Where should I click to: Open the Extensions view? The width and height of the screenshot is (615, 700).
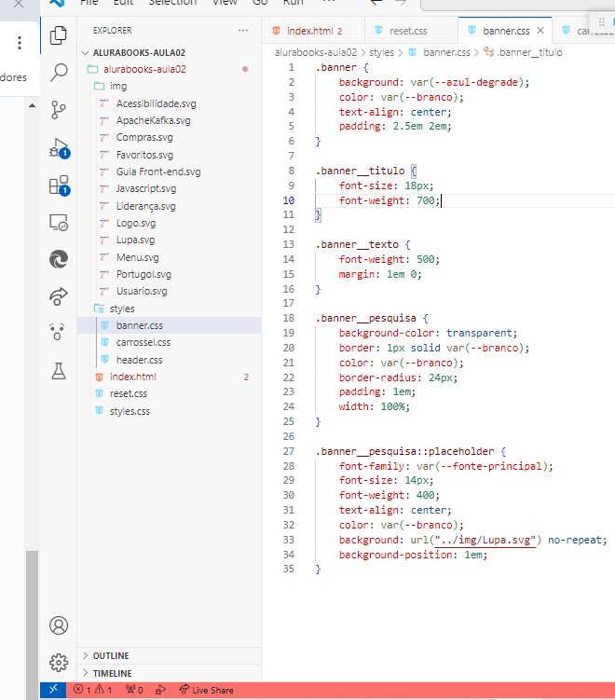[x=60, y=185]
